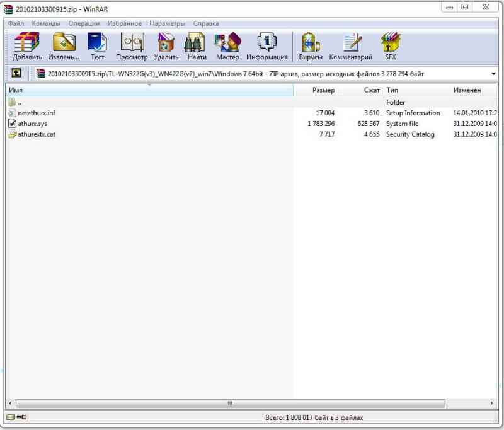
Task: Sort by Сжат column header
Action: coord(360,90)
